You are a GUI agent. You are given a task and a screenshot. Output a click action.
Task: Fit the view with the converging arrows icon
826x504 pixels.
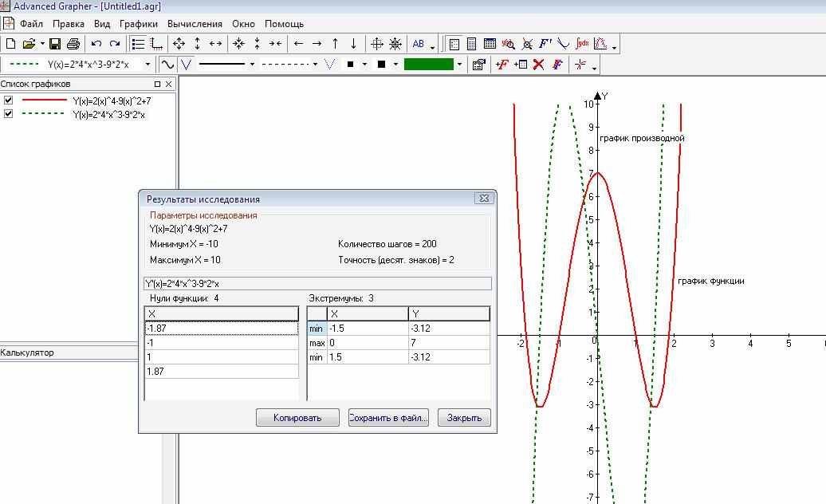pyautogui.click(x=395, y=44)
